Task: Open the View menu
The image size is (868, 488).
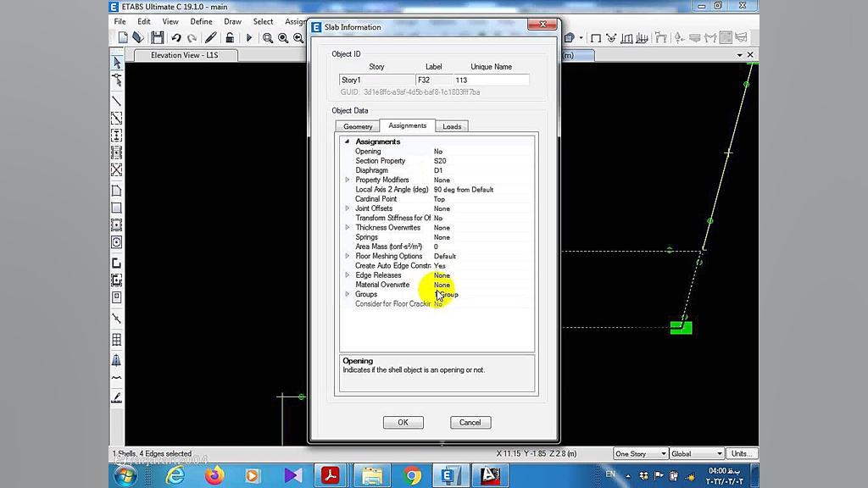Action: (x=170, y=21)
